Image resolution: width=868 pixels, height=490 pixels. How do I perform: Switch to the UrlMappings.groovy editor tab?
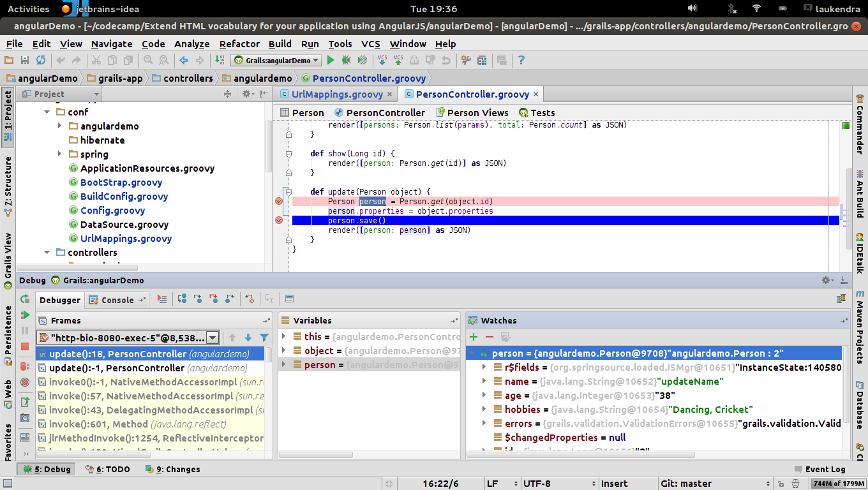click(x=336, y=94)
